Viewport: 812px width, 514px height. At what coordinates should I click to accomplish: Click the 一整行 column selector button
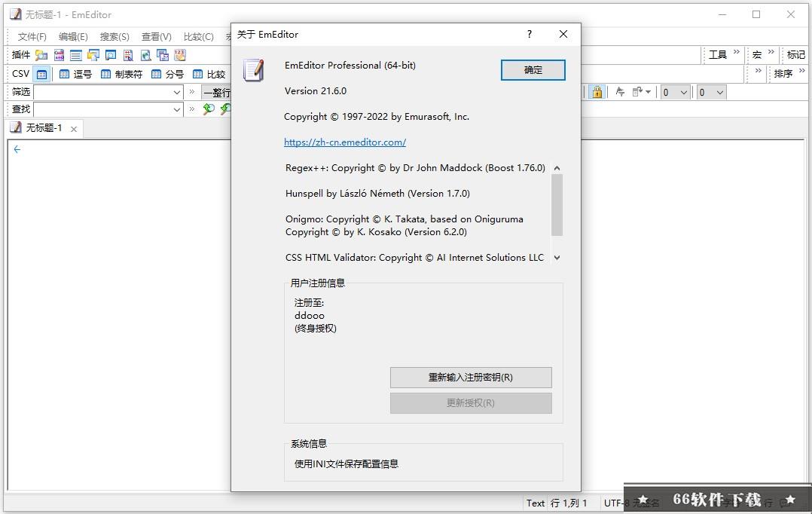point(216,92)
